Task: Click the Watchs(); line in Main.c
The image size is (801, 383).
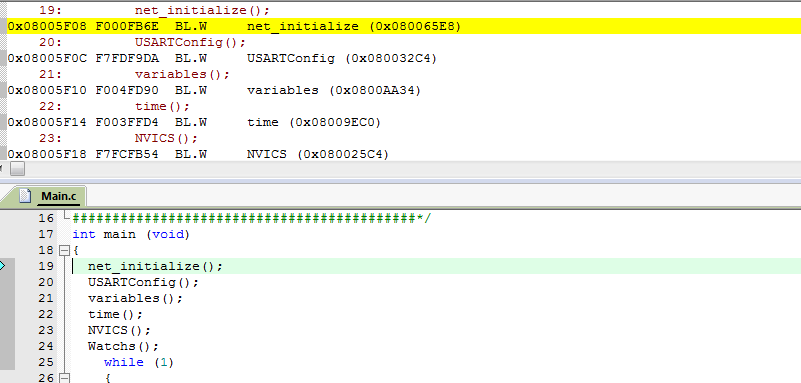Action: pyautogui.click(x=124, y=346)
